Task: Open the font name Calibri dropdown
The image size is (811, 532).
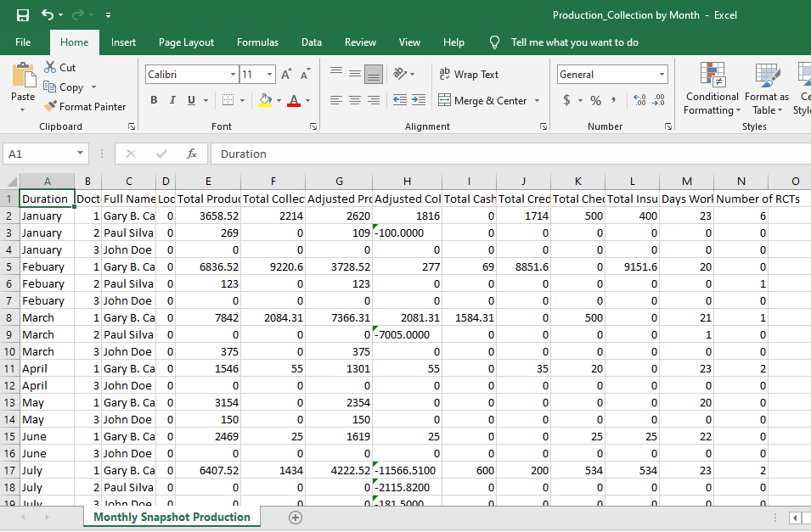Action: pyautogui.click(x=233, y=75)
